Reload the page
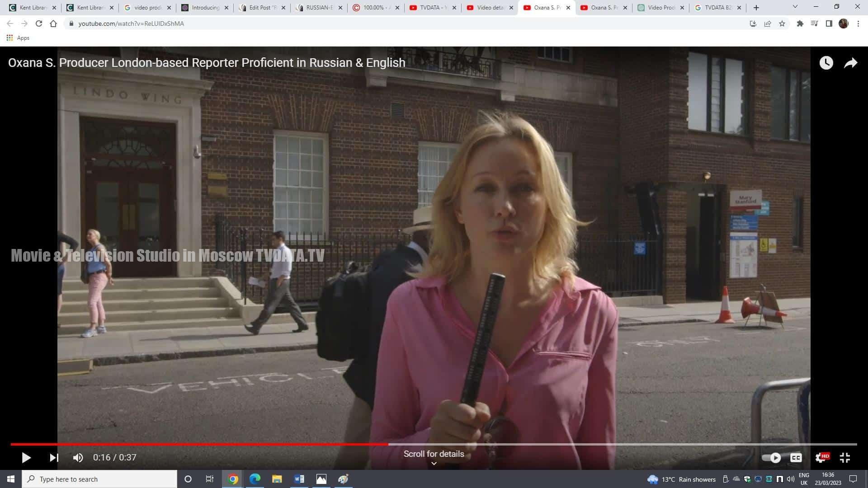Viewport: 868px width, 488px height. pyautogui.click(x=39, y=23)
